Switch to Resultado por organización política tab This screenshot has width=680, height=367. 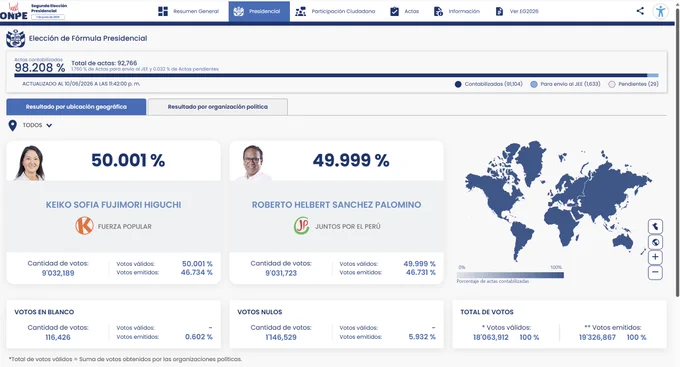tap(218, 107)
